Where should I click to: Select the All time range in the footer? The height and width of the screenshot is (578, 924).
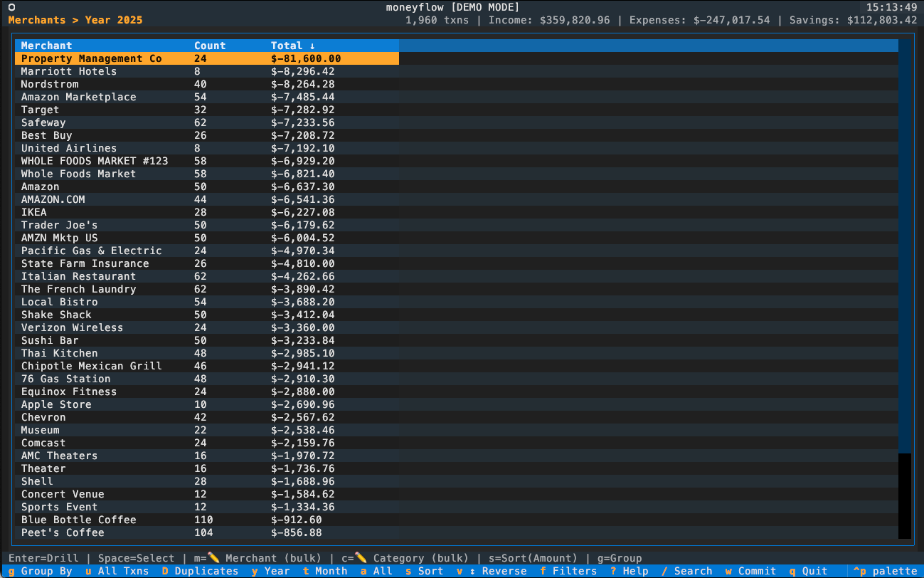(x=376, y=571)
